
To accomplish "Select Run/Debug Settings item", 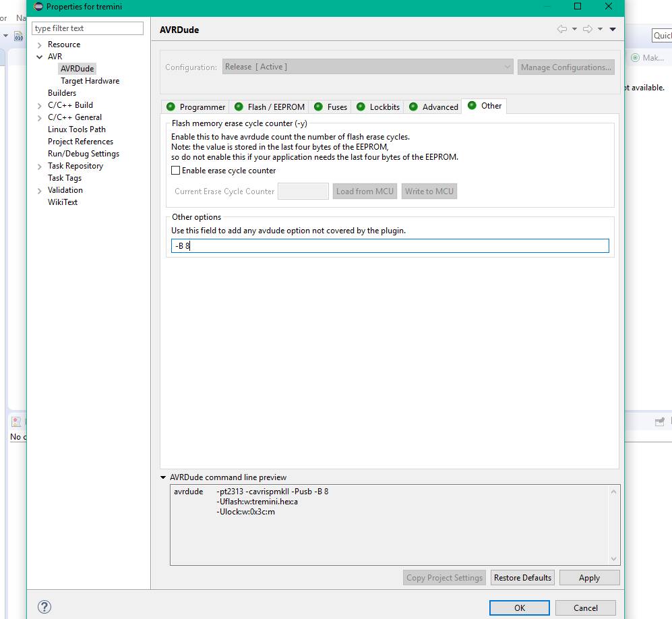I will click(x=84, y=154).
